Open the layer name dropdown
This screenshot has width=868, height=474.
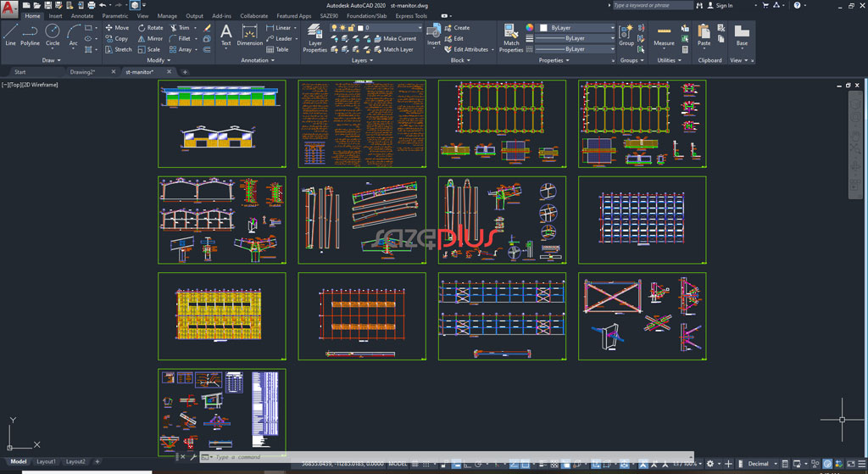420,28
